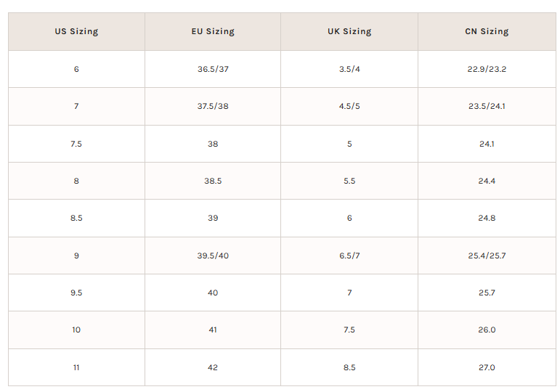Viewport: 560px width, 392px height.
Task: Select the UK size 5.5 cell
Action: click(349, 181)
